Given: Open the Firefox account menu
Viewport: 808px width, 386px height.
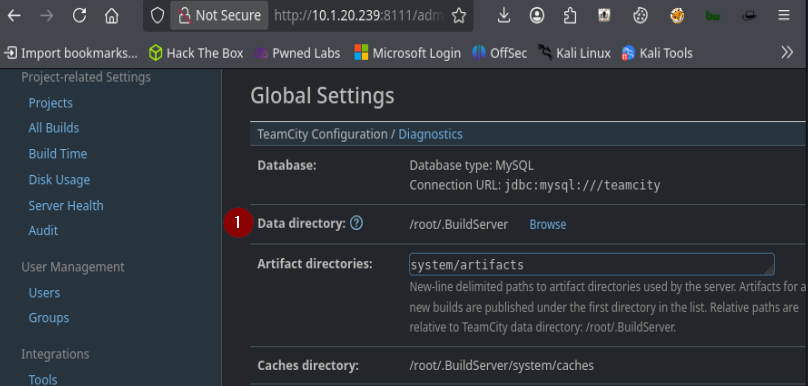Looking at the screenshot, I should (537, 16).
